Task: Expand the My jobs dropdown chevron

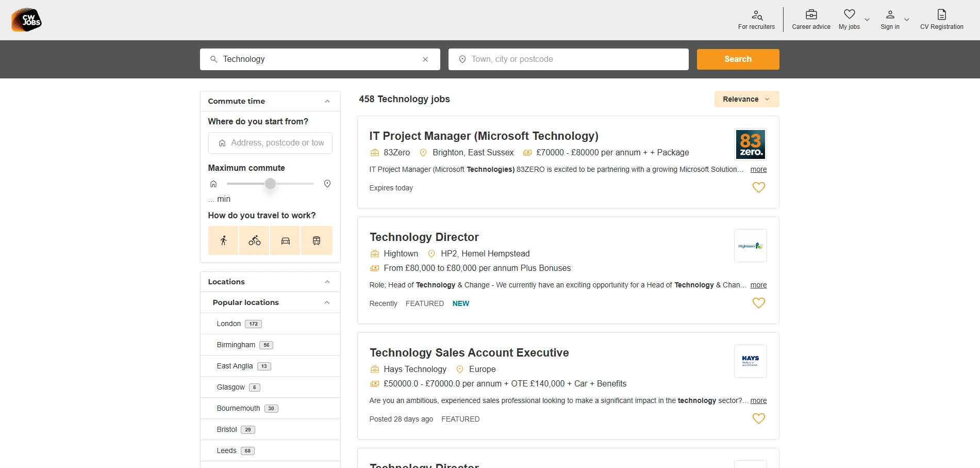Action: pos(867,20)
